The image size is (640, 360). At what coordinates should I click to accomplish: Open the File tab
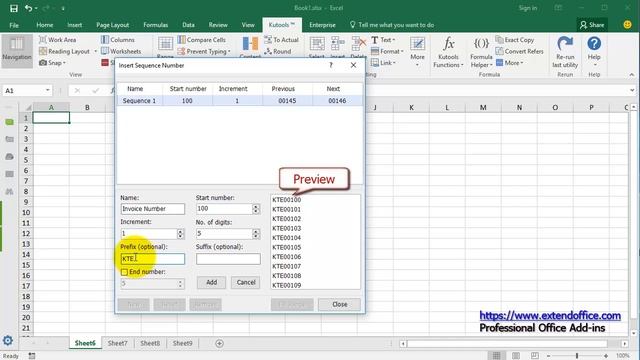(x=14, y=25)
